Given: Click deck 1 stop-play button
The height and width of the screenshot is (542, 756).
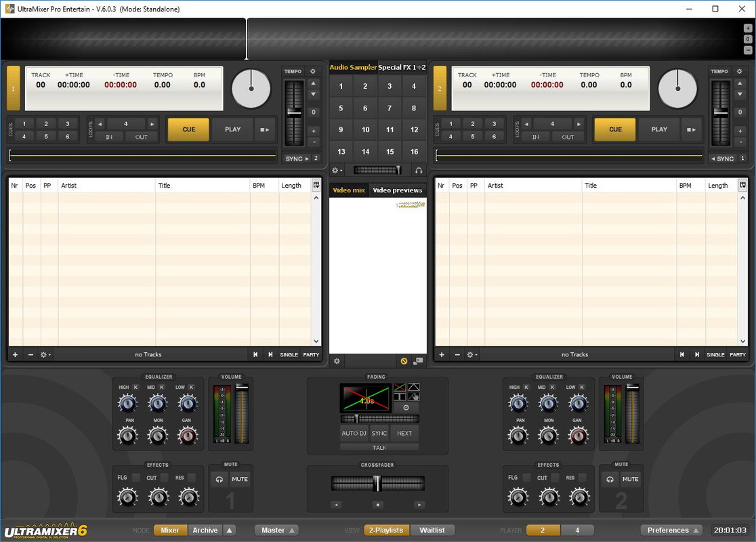Looking at the screenshot, I should pyautogui.click(x=265, y=129).
